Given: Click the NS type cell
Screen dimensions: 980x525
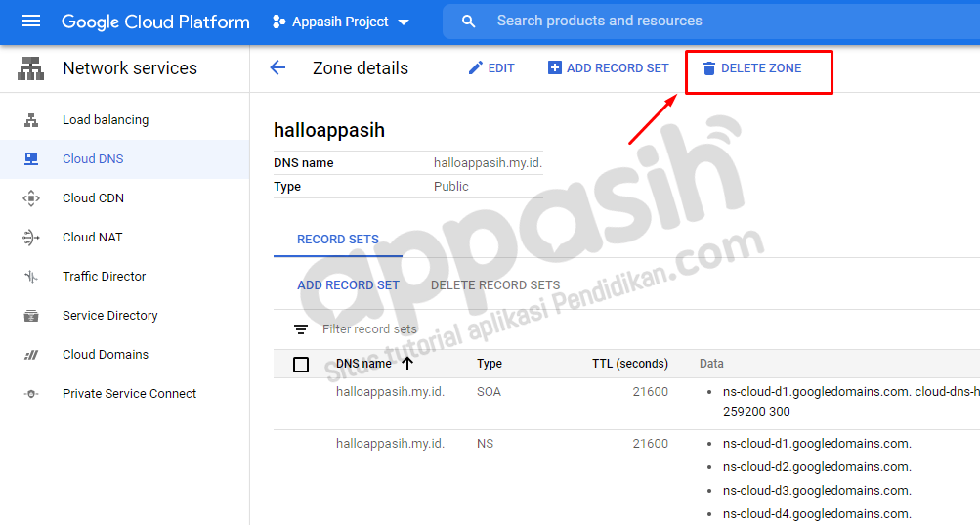Looking at the screenshot, I should coord(485,444).
